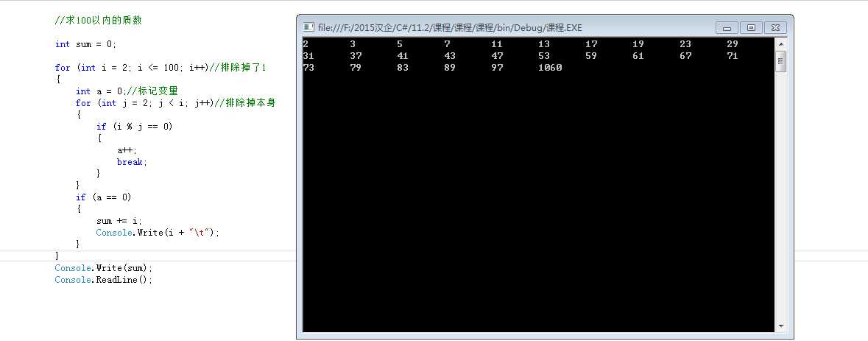Click the console vertical scrollbar thumb
This screenshot has width=868, height=341.
[x=781, y=61]
